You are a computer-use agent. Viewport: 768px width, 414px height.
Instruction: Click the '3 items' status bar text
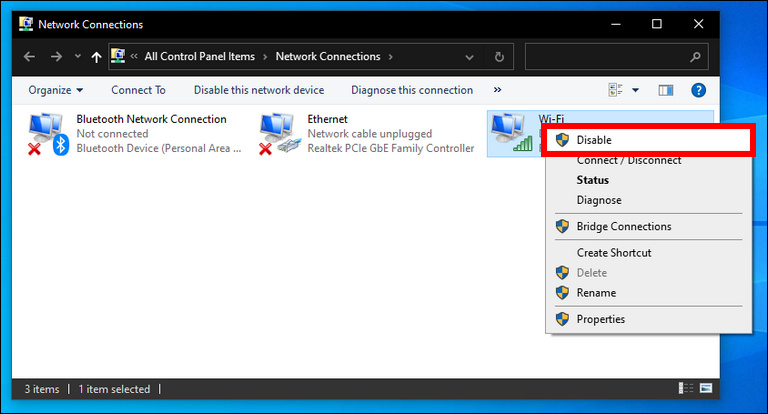tap(42, 389)
